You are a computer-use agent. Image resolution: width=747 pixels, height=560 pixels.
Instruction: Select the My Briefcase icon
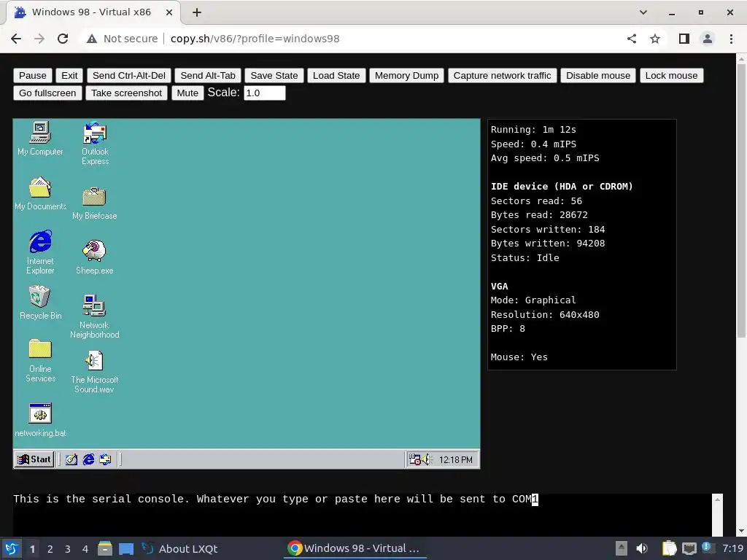coord(94,203)
